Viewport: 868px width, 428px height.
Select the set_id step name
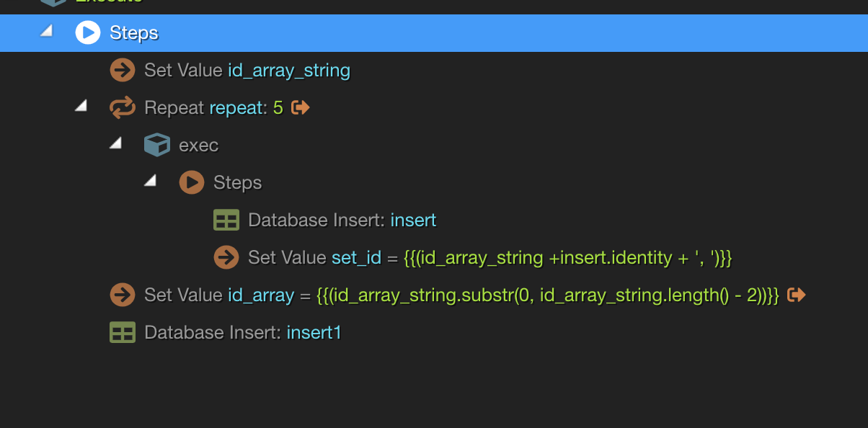point(358,257)
